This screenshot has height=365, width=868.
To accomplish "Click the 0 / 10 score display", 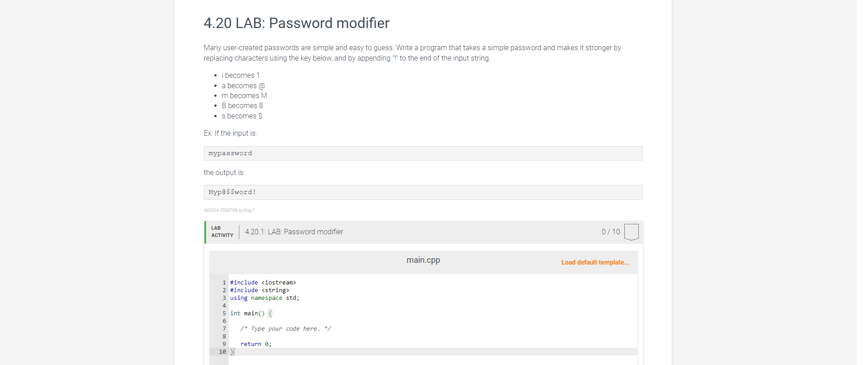I will 610,232.
